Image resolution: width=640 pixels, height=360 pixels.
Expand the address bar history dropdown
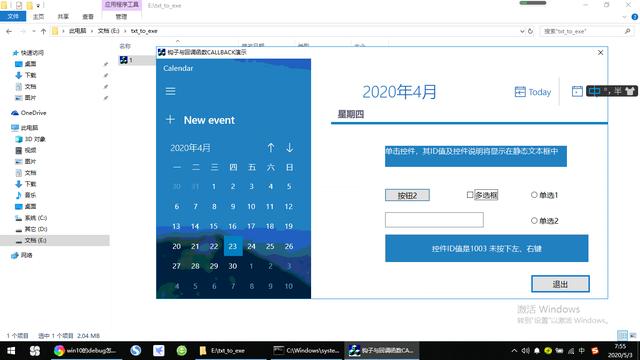[x=522, y=31]
